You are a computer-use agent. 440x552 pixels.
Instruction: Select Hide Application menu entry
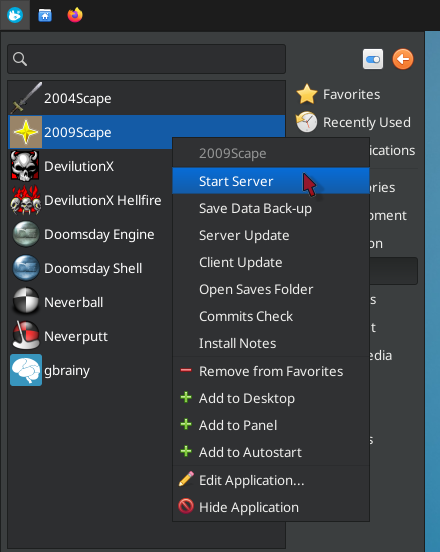271,507
